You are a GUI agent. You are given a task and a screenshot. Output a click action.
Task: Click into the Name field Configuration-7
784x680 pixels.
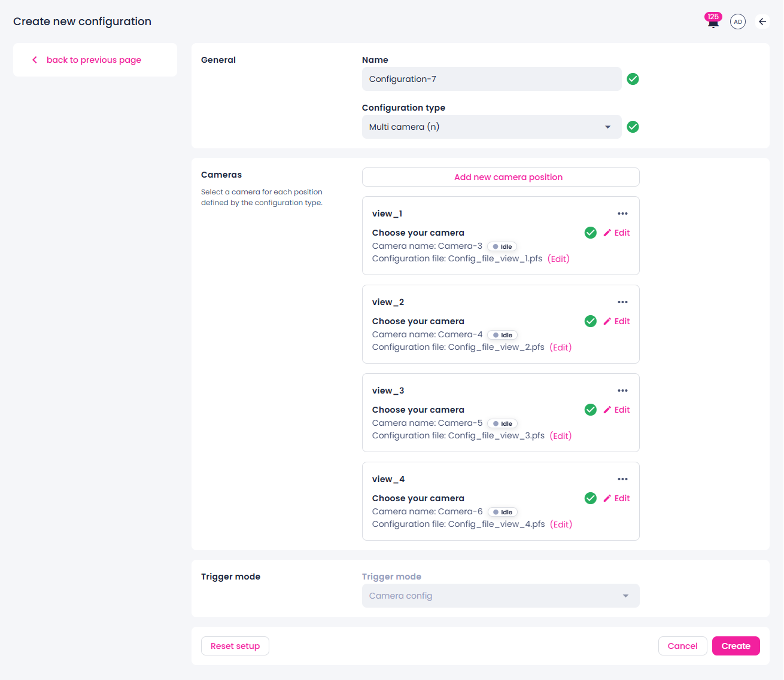point(492,79)
